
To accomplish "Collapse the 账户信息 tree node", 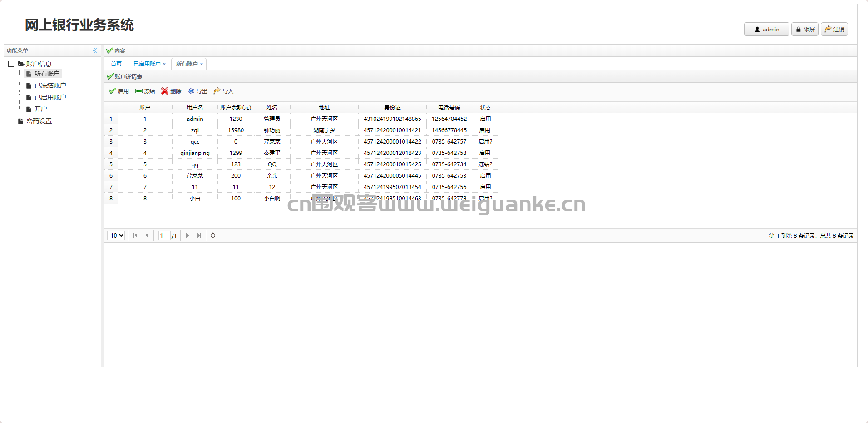I will [x=11, y=64].
